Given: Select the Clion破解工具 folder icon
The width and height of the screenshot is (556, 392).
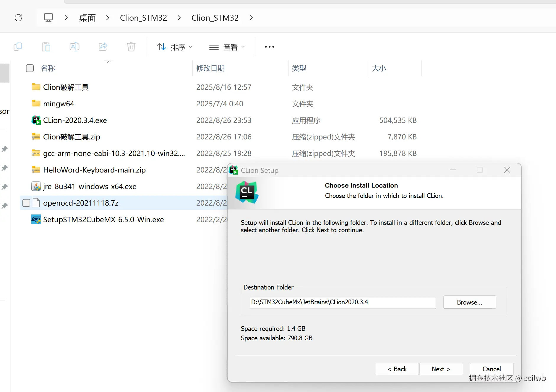Looking at the screenshot, I should [36, 87].
